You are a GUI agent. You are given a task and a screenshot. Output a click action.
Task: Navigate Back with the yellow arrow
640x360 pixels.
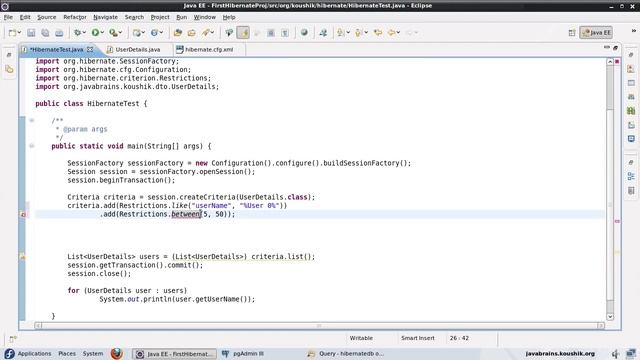tap(391, 33)
